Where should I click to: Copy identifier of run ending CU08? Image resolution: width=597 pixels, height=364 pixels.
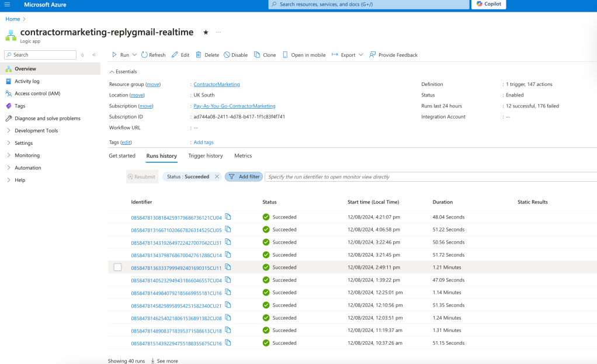point(228,317)
